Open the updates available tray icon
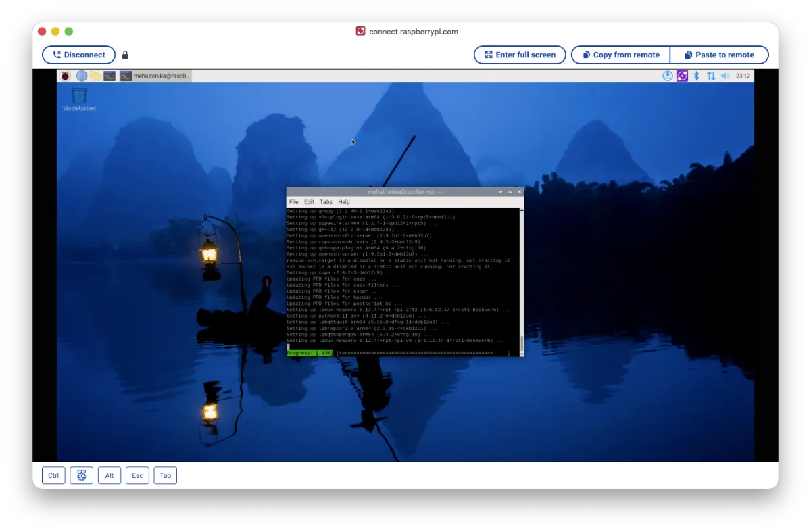The width and height of the screenshot is (811, 532). point(668,76)
